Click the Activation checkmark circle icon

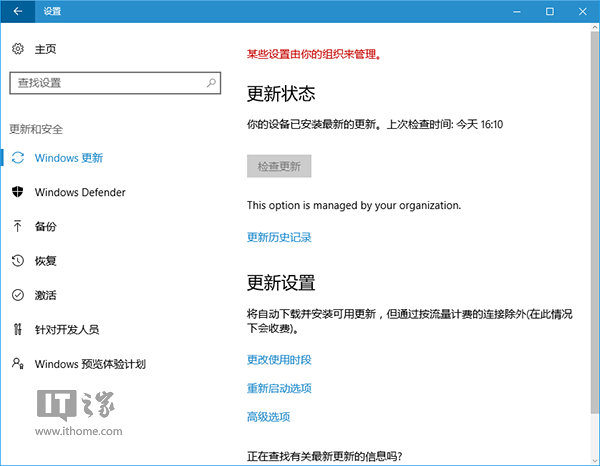point(18,295)
